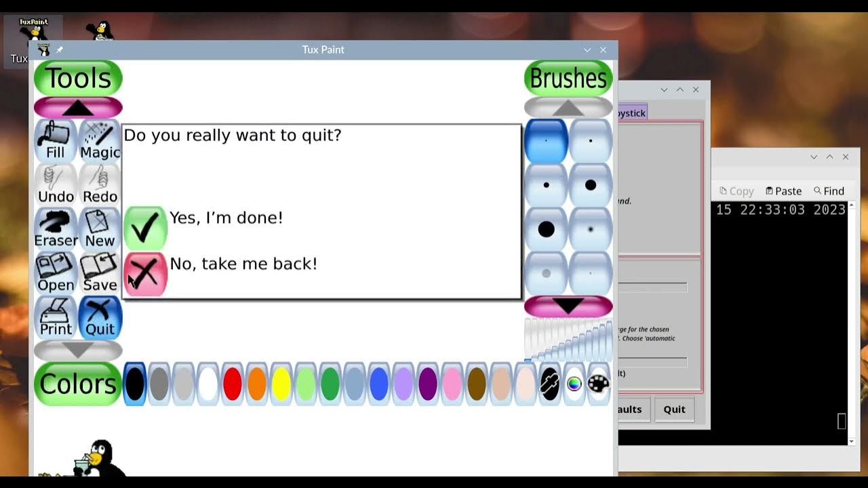Image resolution: width=868 pixels, height=488 pixels.
Task: Pick the black color swatch
Action: point(135,384)
